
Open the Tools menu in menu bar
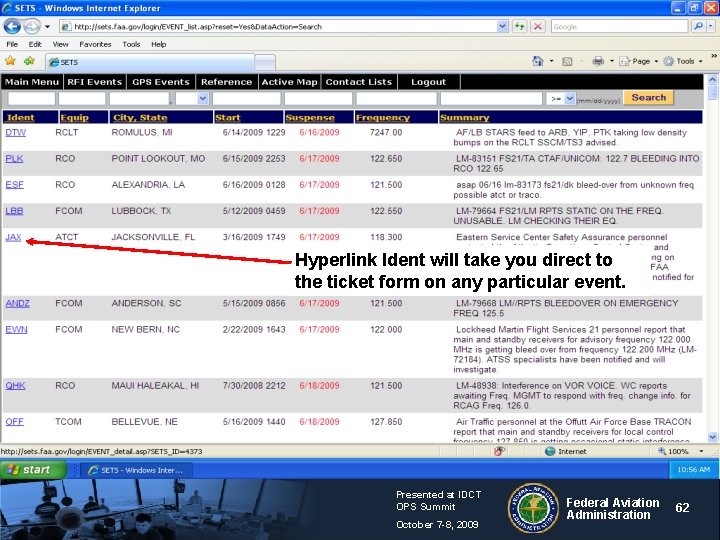point(131,44)
